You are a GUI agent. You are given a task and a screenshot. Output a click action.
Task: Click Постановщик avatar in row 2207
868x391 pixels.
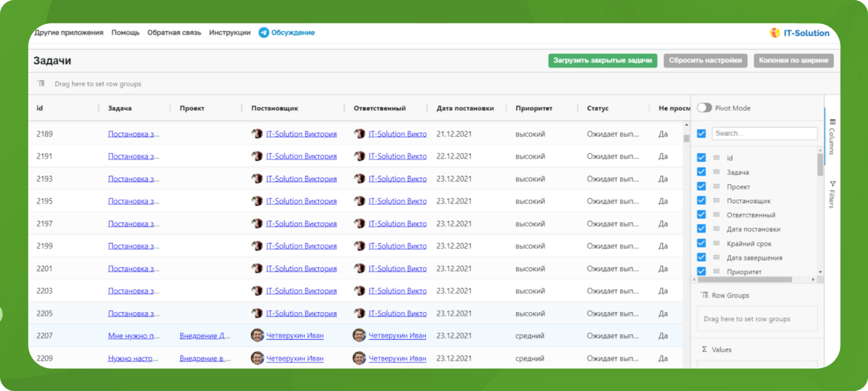[x=257, y=335]
